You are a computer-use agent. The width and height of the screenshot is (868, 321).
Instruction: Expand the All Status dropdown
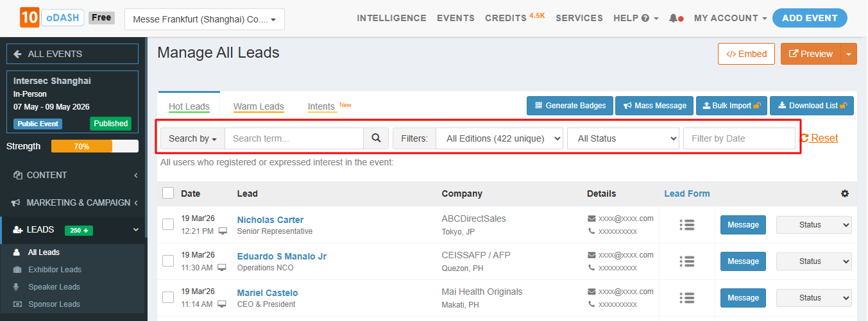(622, 138)
